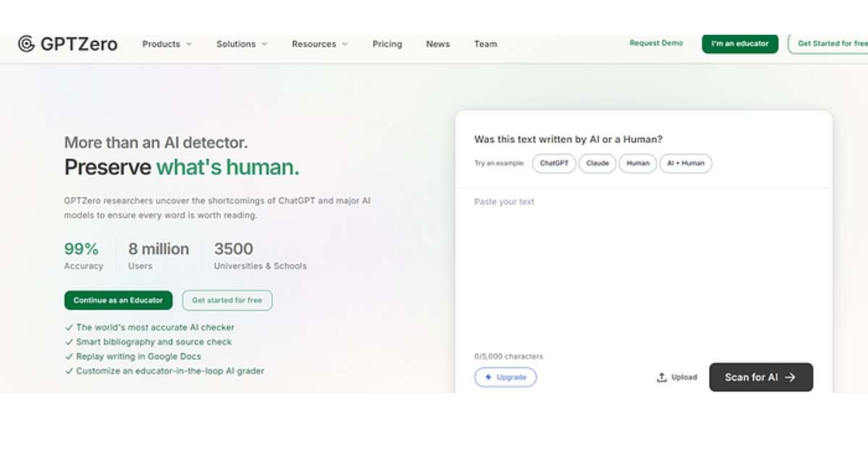
Task: Click 'Customize an educator-in-the-loop AI grader' text
Action: click(170, 371)
